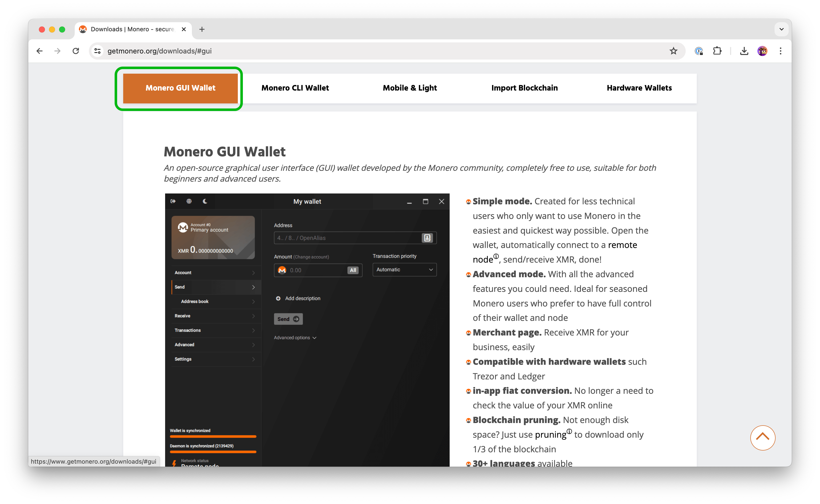Switch to Hardware Wallets tab
The width and height of the screenshot is (820, 504).
click(x=639, y=88)
